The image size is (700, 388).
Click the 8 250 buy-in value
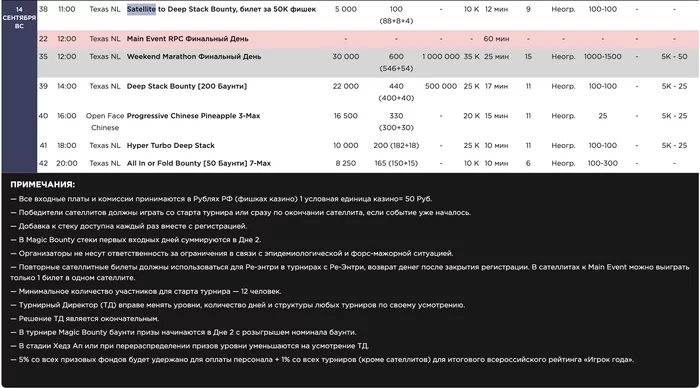click(346, 163)
